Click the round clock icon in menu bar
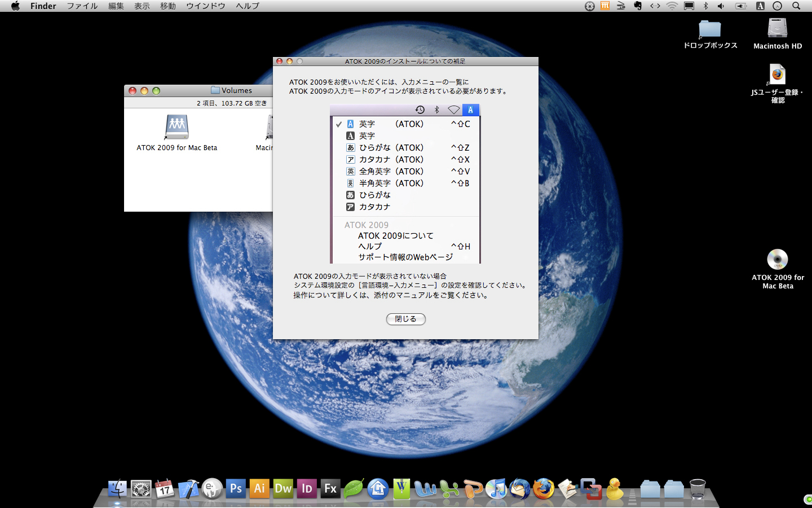 coord(778,6)
